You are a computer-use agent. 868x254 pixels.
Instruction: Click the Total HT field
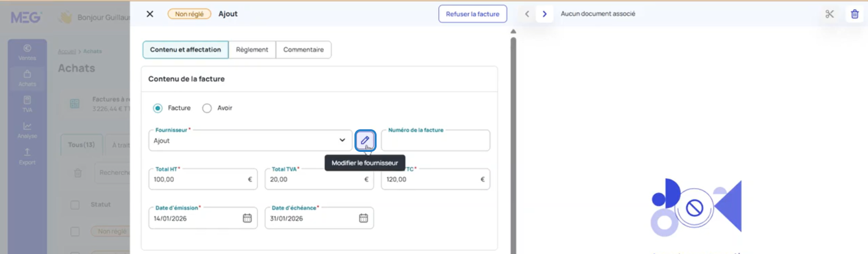203,179
